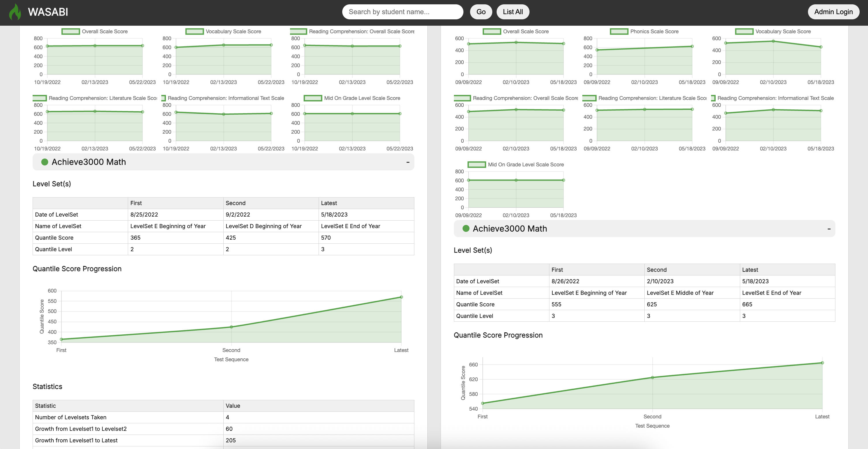Toggle left Reading Comprehension: Informational Text legend
This screenshot has width=868, height=449.
point(163,98)
